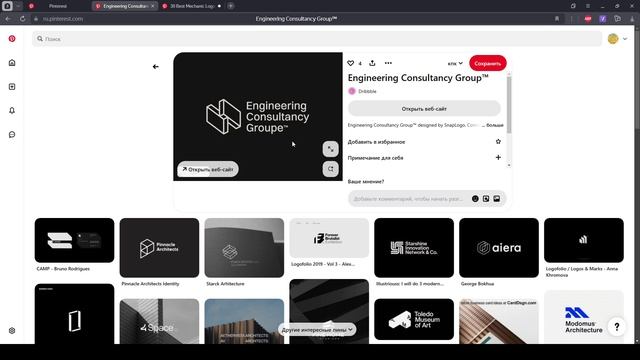
Task: Open the 4Space architecture pin
Action: point(159,321)
